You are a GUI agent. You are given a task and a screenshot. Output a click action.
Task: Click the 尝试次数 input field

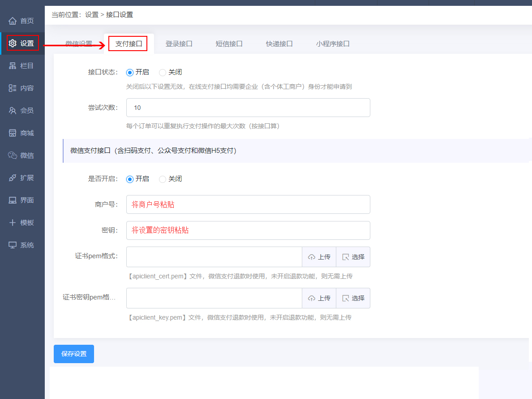tap(248, 108)
